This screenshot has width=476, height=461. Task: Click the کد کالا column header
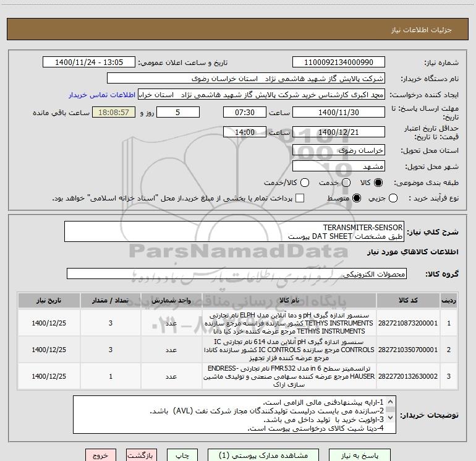(x=408, y=300)
